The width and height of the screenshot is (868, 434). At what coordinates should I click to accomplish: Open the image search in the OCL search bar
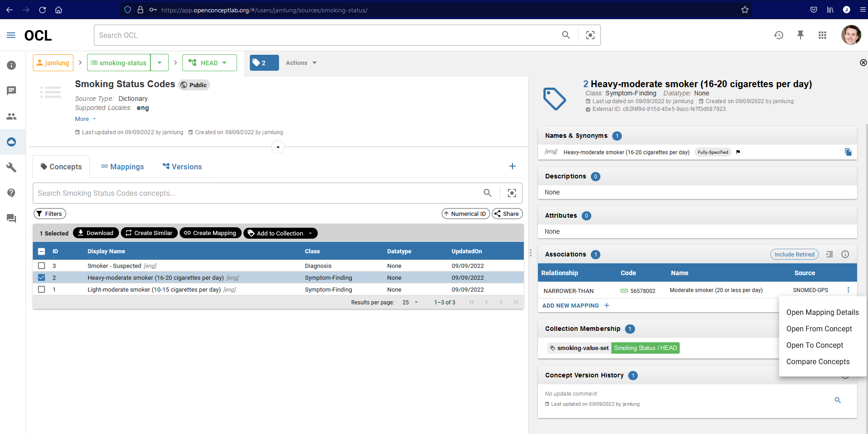[590, 35]
